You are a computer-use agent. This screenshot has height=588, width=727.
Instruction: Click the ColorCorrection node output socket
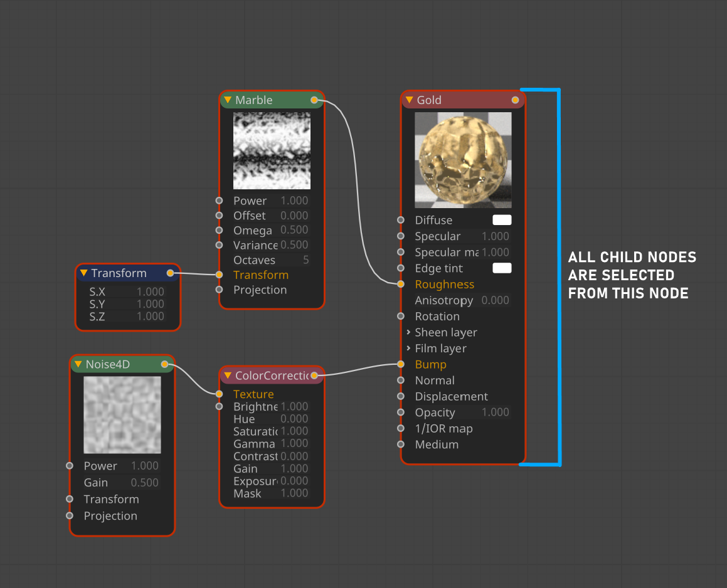coord(314,376)
